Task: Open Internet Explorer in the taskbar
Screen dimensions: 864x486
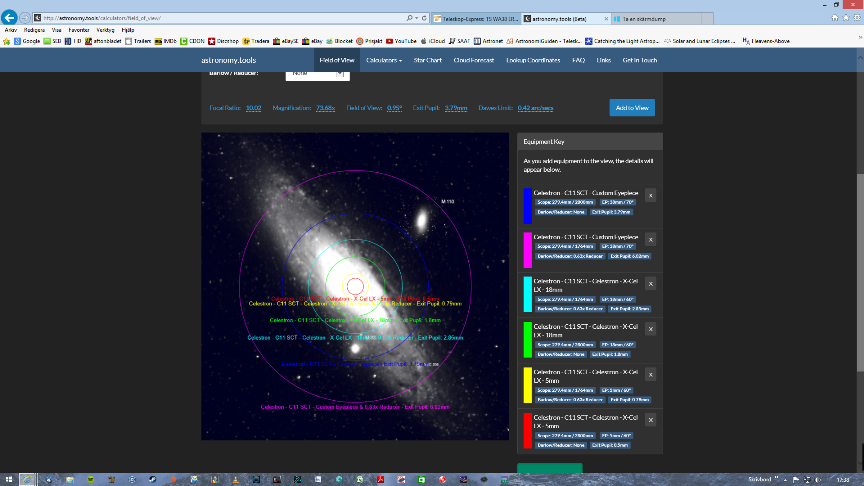Action: pos(27,479)
